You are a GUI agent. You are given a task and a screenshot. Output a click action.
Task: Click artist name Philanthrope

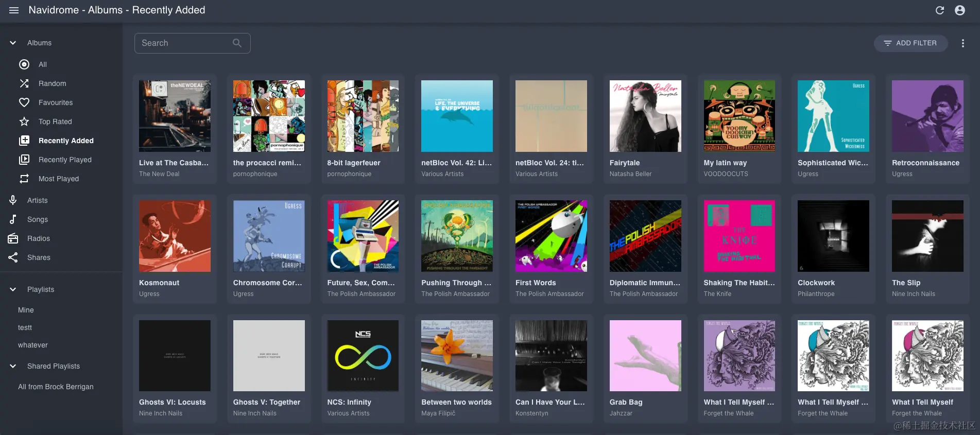pyautogui.click(x=816, y=294)
